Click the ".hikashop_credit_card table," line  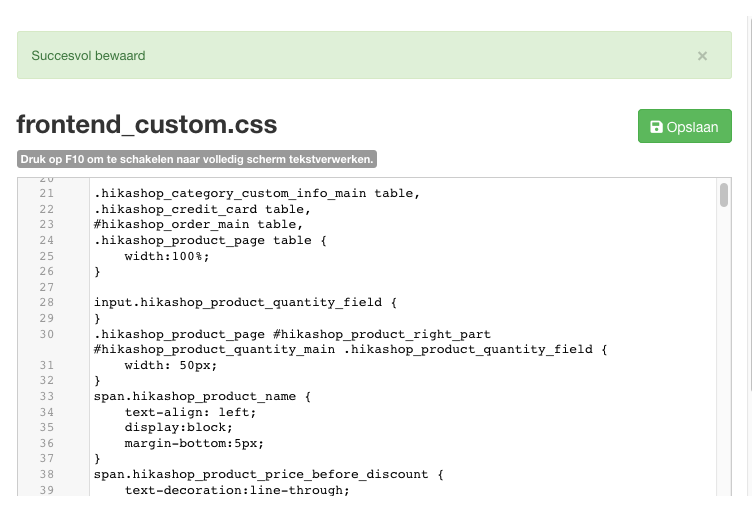[x=202, y=209]
